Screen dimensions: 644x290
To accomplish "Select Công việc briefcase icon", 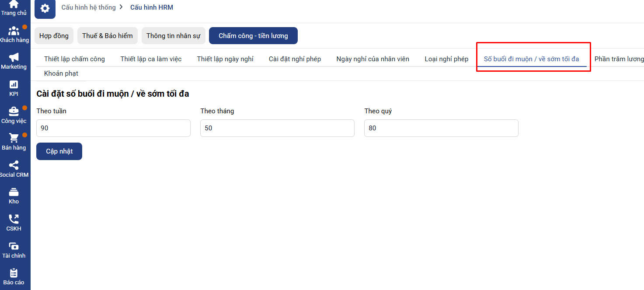I will pos(14,112).
